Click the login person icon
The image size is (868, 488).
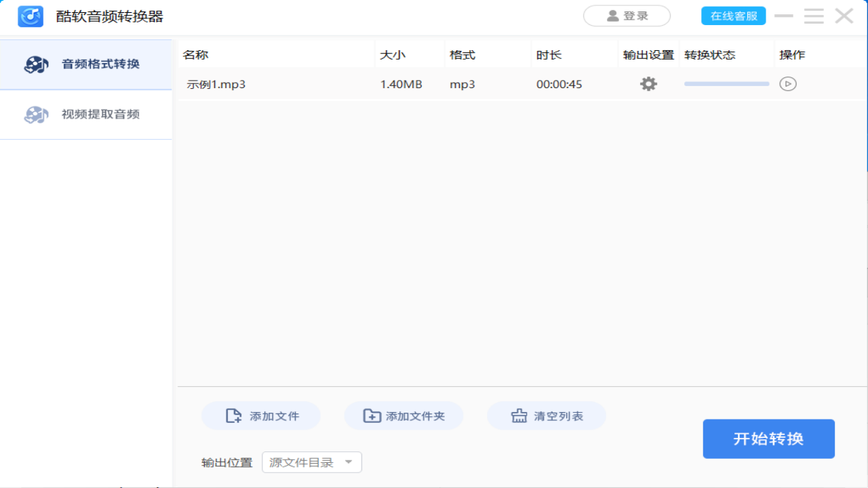click(x=612, y=16)
